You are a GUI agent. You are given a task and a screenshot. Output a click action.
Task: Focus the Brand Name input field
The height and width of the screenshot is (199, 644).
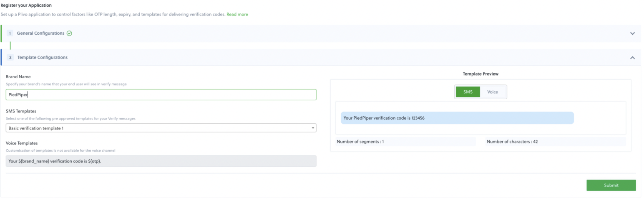[161, 94]
